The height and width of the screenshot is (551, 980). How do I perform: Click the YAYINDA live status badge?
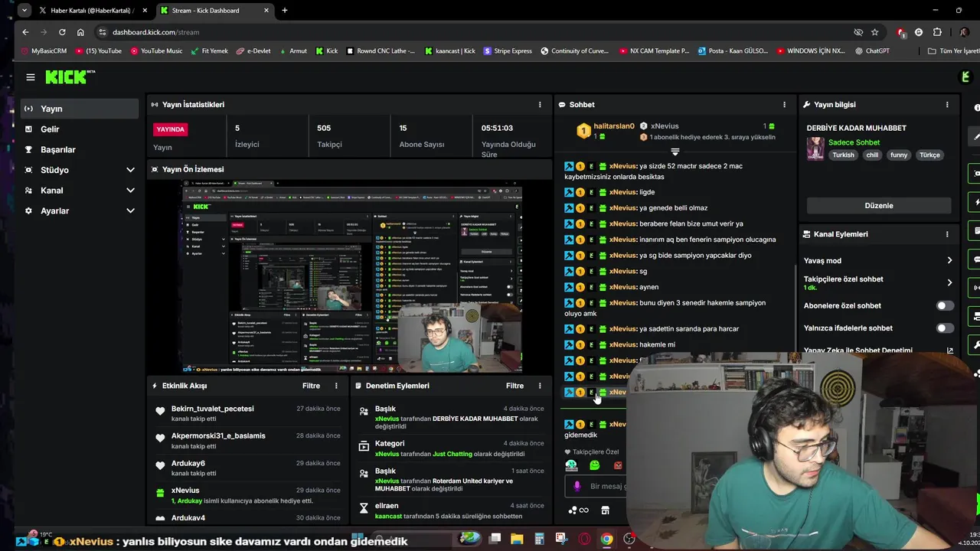click(170, 129)
